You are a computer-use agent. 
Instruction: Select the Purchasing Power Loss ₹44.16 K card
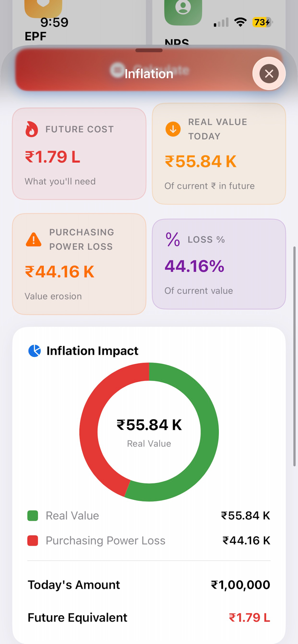coord(79,264)
